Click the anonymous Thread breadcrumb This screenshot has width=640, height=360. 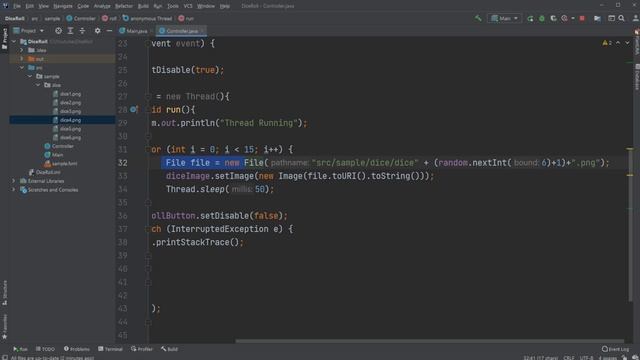point(147,18)
